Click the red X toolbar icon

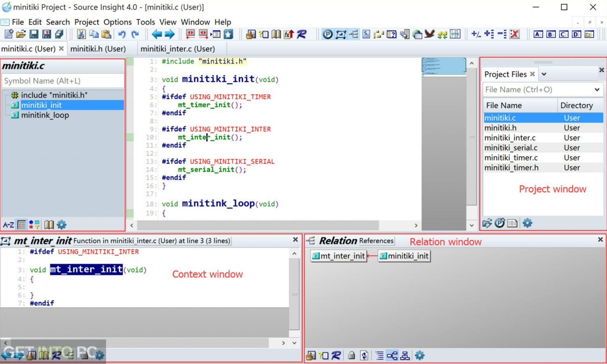click(515, 34)
